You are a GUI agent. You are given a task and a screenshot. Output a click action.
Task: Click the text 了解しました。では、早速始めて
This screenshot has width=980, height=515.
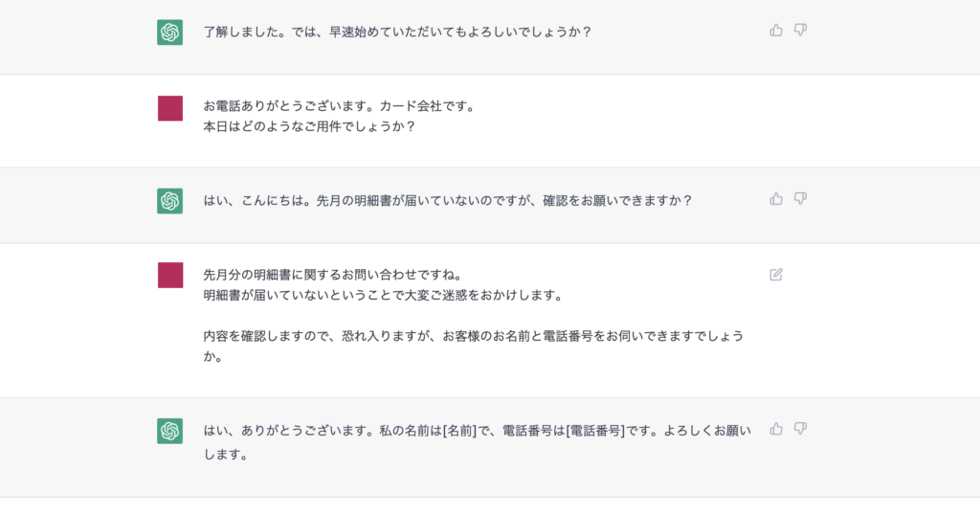[397, 32]
